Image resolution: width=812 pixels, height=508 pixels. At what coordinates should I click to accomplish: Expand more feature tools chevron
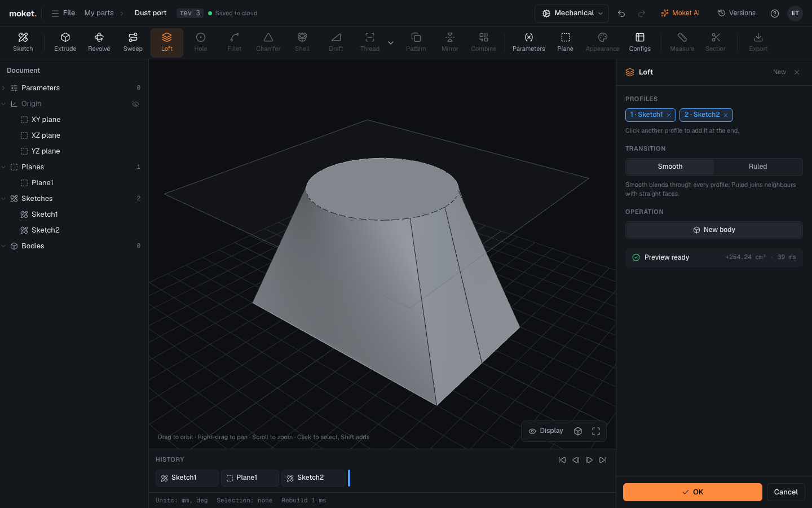(391, 43)
